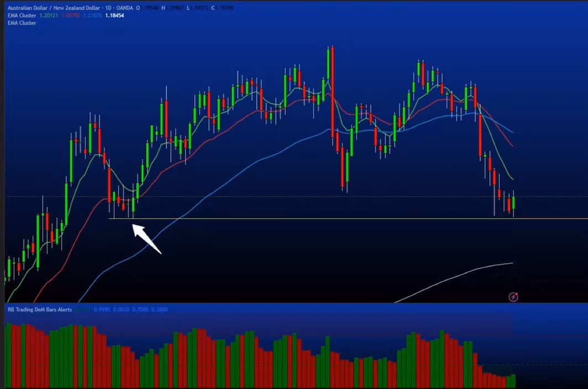
Task: Click the green 1.20121 EMA value
Action: coord(49,15)
